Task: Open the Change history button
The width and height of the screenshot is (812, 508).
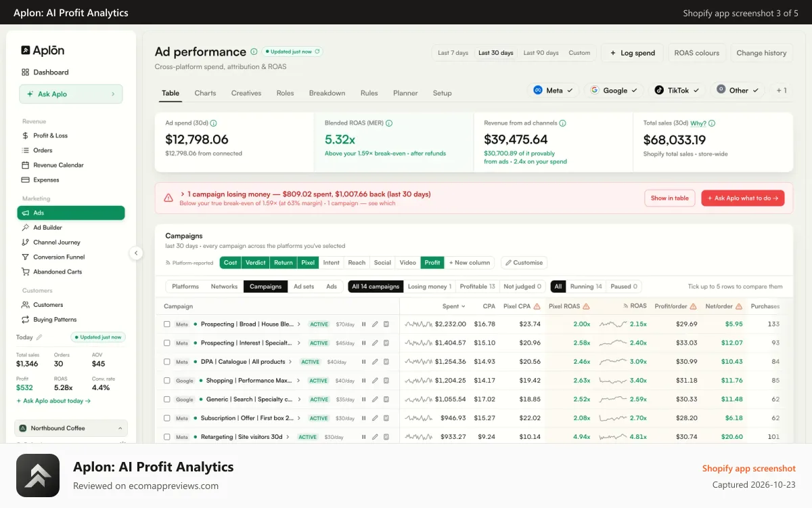Action: point(761,53)
